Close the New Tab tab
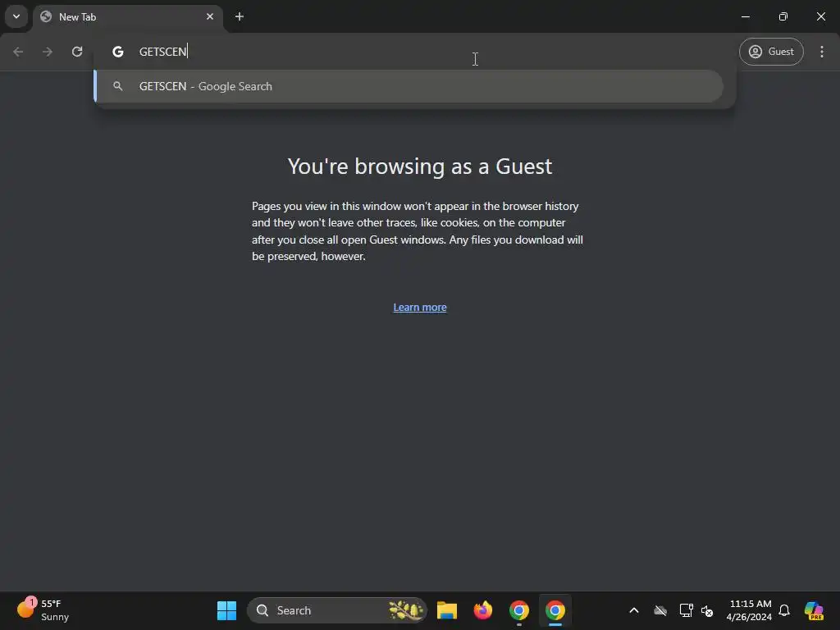Screen dimensions: 840x630 tap(210, 16)
